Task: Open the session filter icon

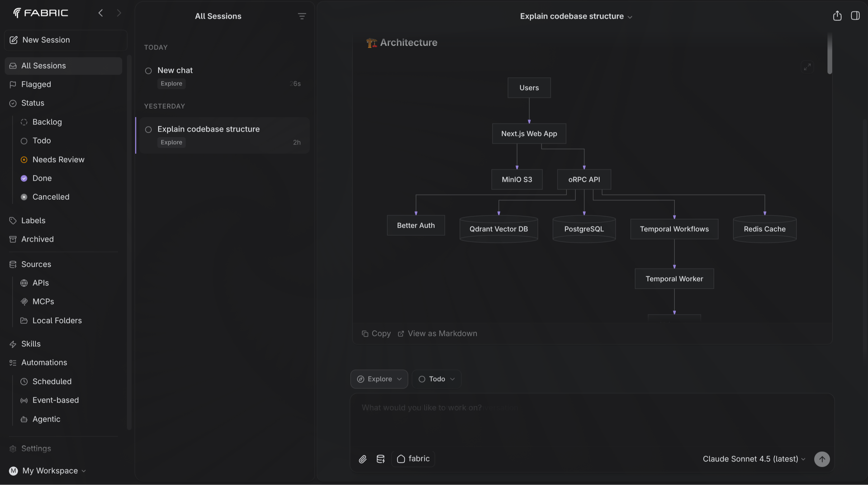Action: click(302, 16)
